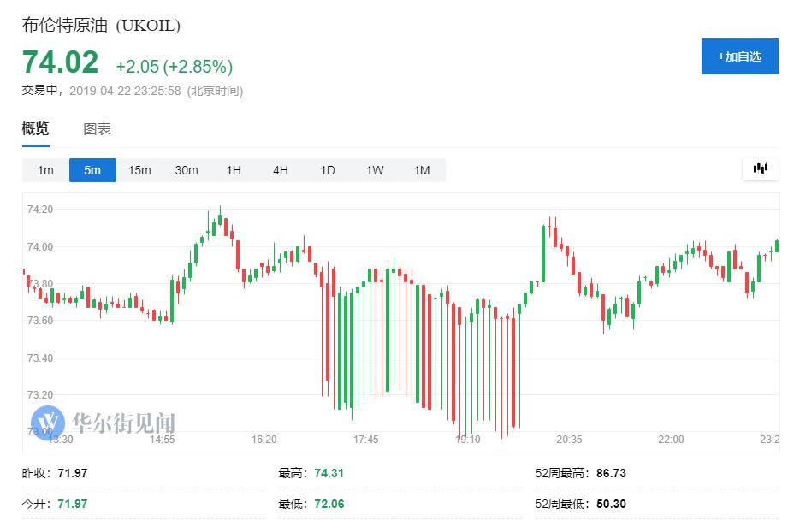Screen dimensions: 794x532
Task: Click the 74.20 price axis label
Action: coord(40,210)
